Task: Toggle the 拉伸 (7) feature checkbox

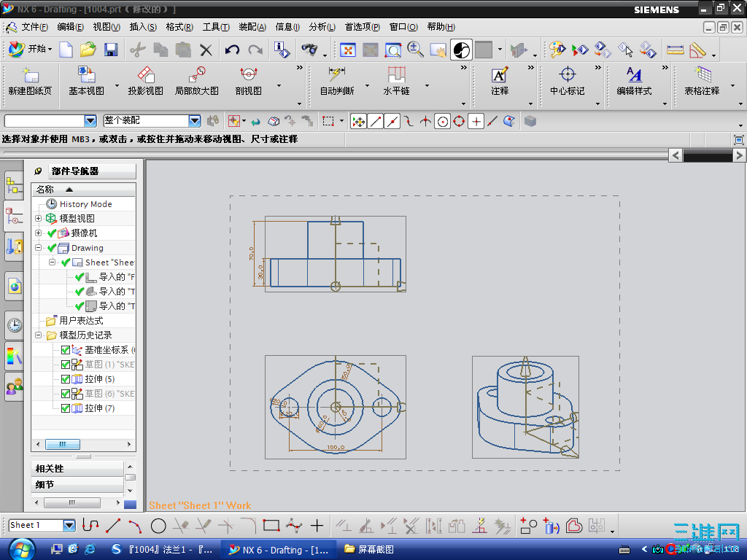Action: click(66, 408)
